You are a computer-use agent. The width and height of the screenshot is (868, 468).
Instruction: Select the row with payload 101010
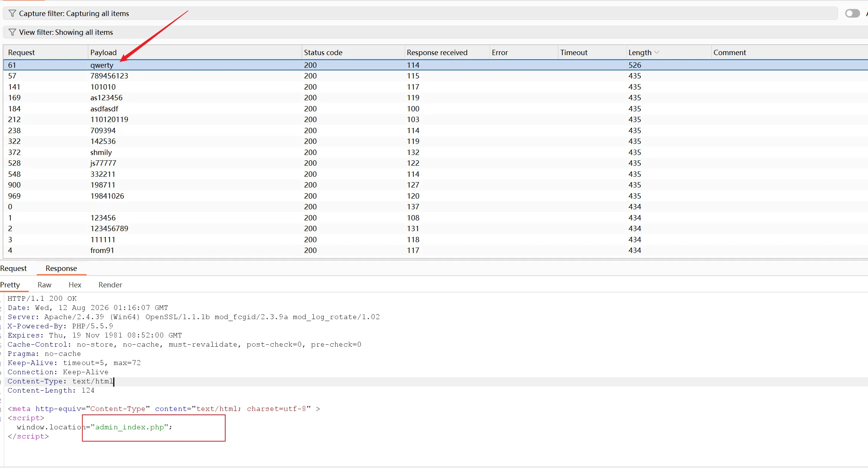[435, 87]
